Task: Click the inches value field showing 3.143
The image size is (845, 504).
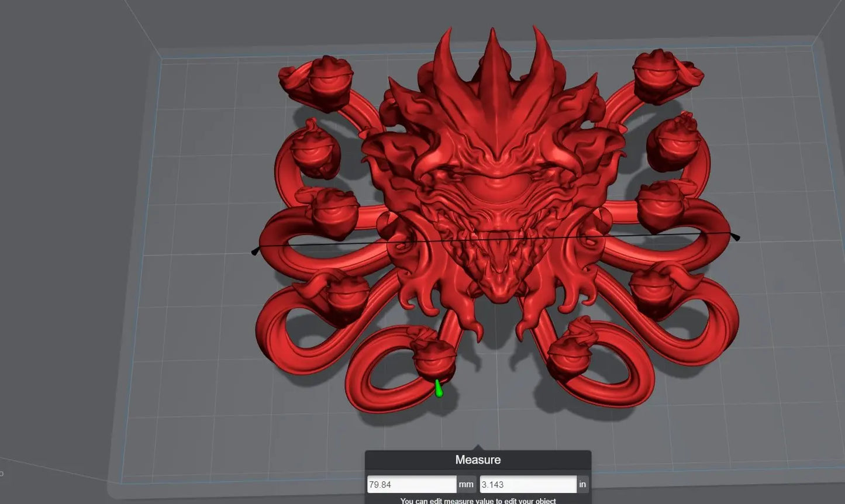Action: coord(527,484)
